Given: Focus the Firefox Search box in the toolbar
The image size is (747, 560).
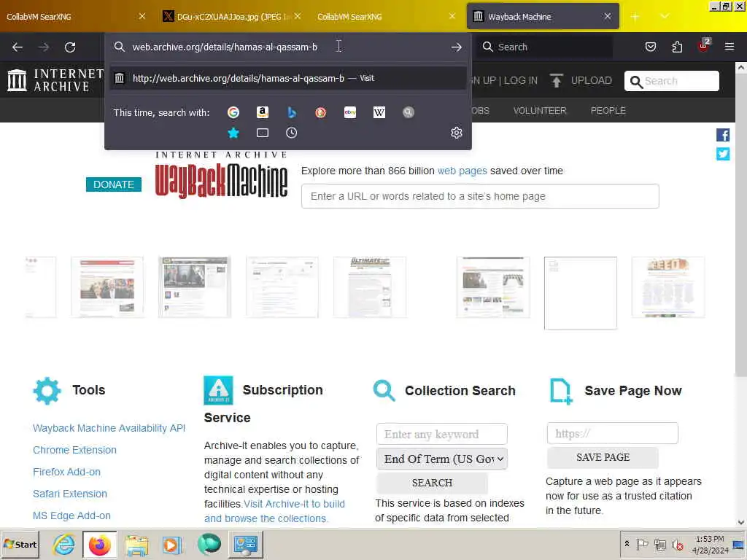Looking at the screenshot, I should [x=545, y=47].
